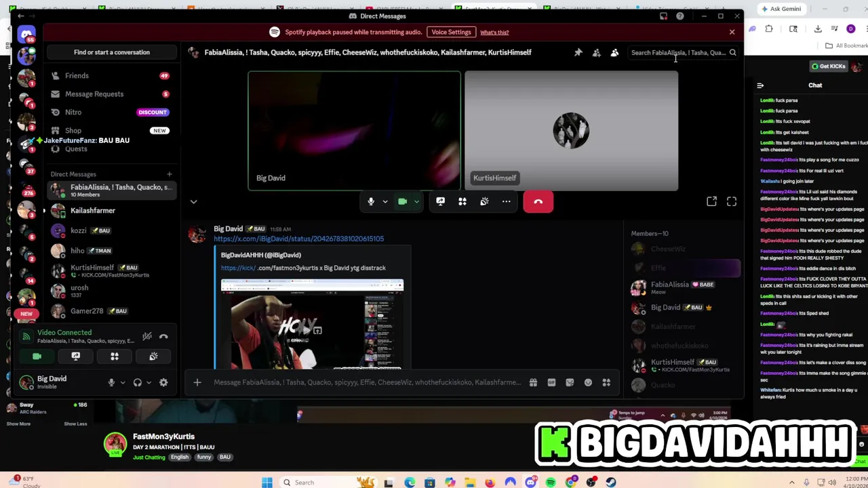Open User Settings gear
Viewport: 868px width, 488px height.
click(x=163, y=382)
